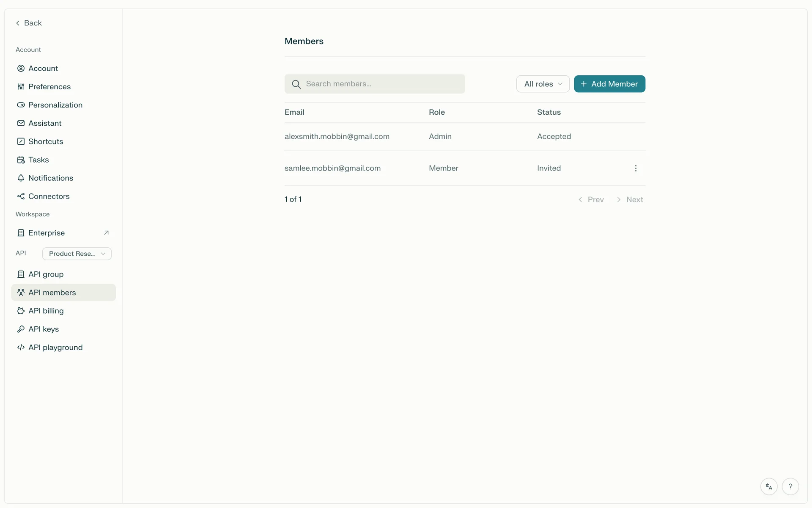The width and height of the screenshot is (812, 508).
Task: Click the Connectors sidebar icon
Action: click(x=21, y=196)
